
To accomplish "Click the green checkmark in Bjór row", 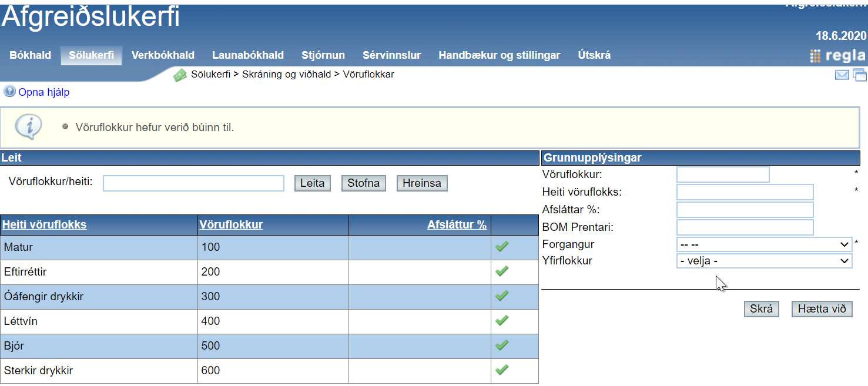I will coord(502,345).
